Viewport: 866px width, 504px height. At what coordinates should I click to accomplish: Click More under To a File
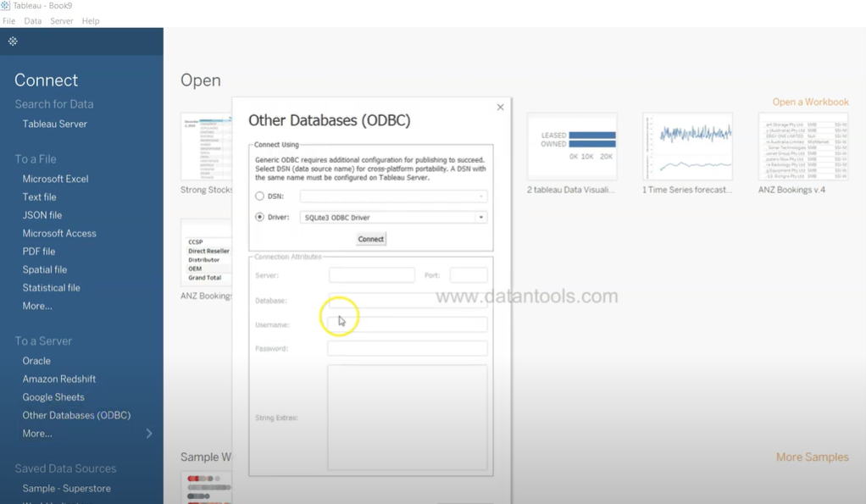click(x=37, y=306)
